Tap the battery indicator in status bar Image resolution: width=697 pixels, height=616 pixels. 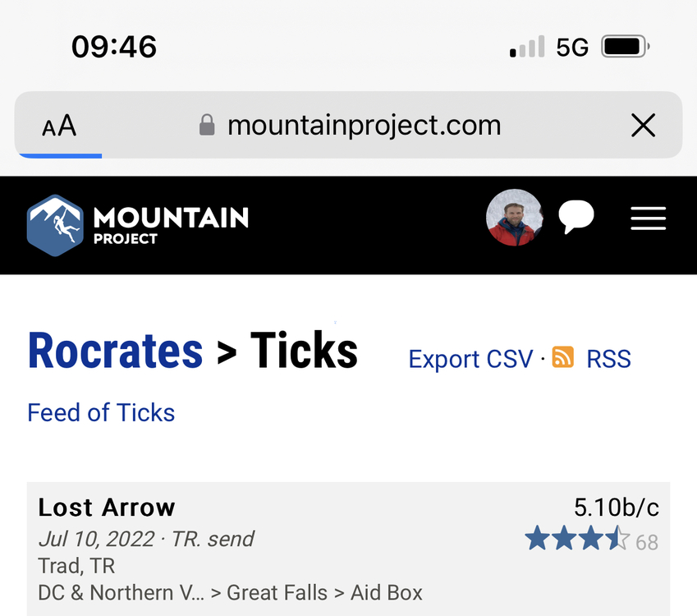[626, 47]
